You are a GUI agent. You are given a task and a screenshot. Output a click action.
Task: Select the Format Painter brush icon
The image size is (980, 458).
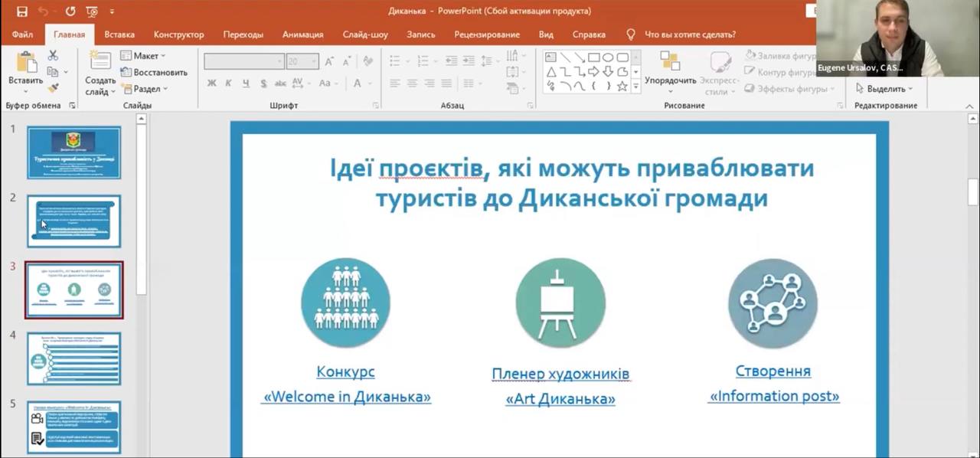[x=53, y=88]
